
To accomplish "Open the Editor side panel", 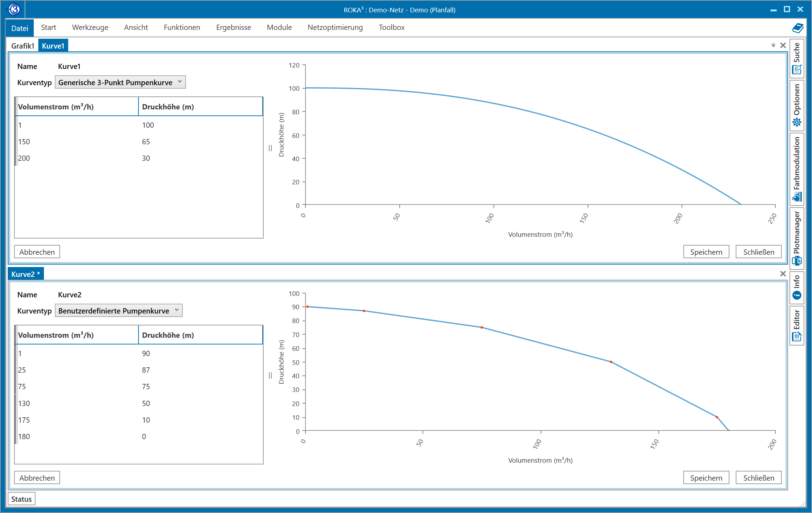I will pos(797,325).
